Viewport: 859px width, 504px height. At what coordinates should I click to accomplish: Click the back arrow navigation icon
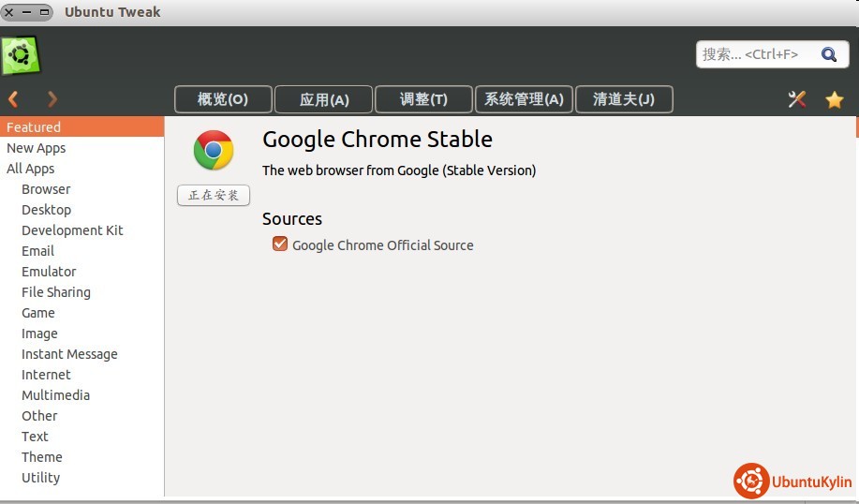tap(14, 99)
